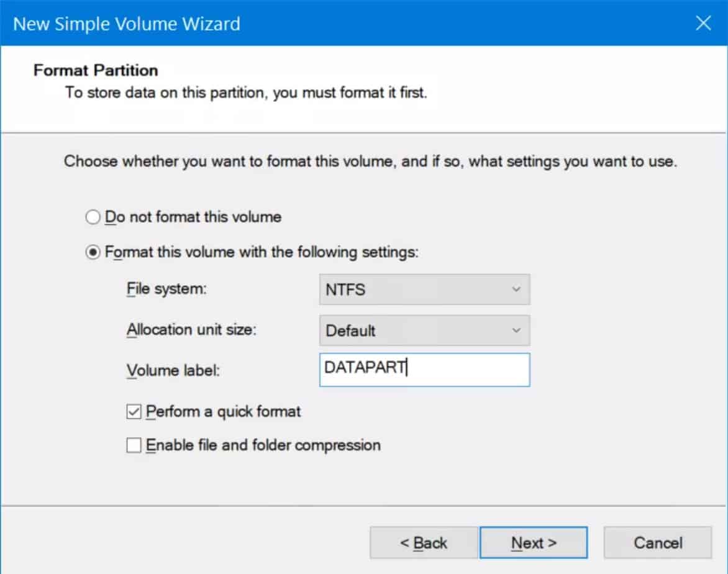Screen dimensions: 728x574
Task: Expand the Allocation unit size combo box
Action: (517, 330)
